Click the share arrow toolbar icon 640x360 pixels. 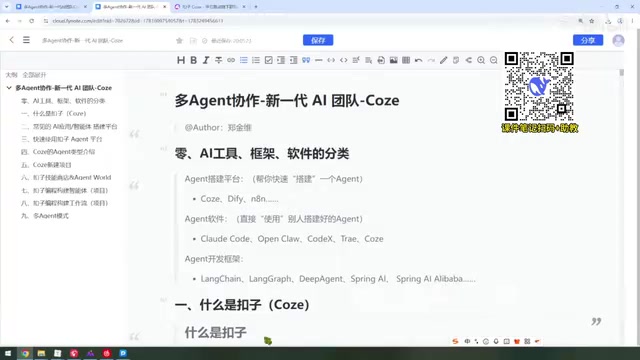pos(469,60)
